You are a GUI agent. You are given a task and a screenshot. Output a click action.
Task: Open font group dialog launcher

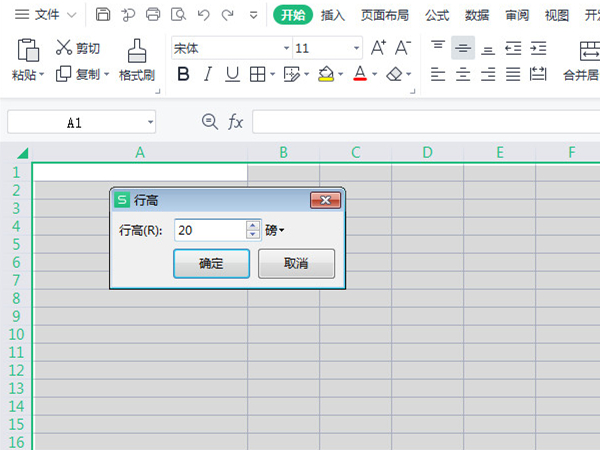pos(412,91)
